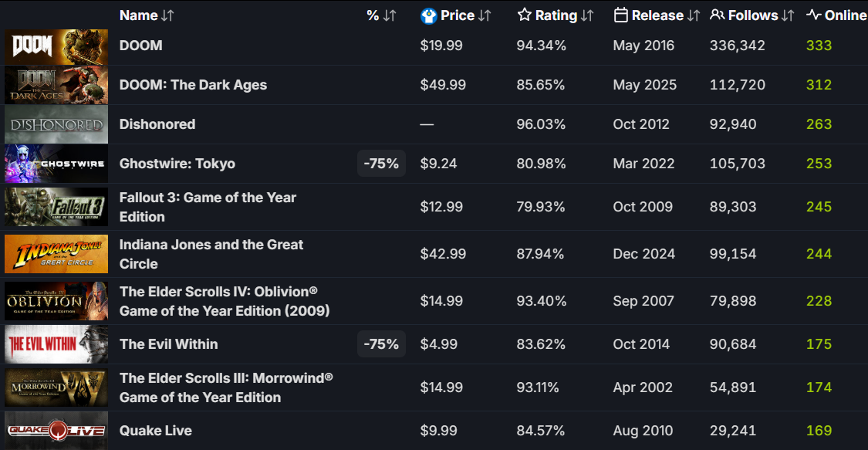The image size is (868, 450).
Task: Open the Ghostwire: Tokyo game page
Action: [177, 164]
